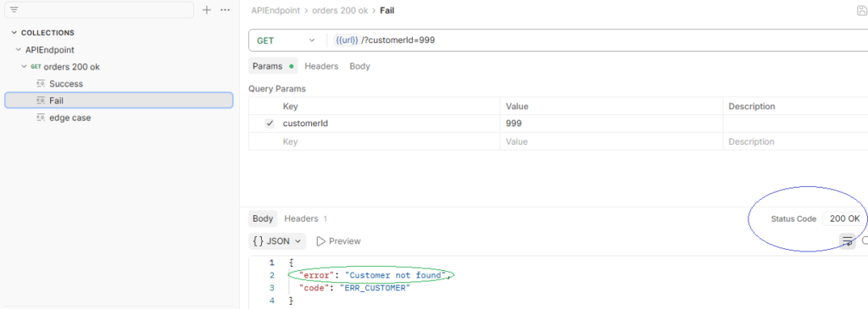The image size is (868, 309).
Task: Add a new collection with plus icon
Action: (x=207, y=9)
